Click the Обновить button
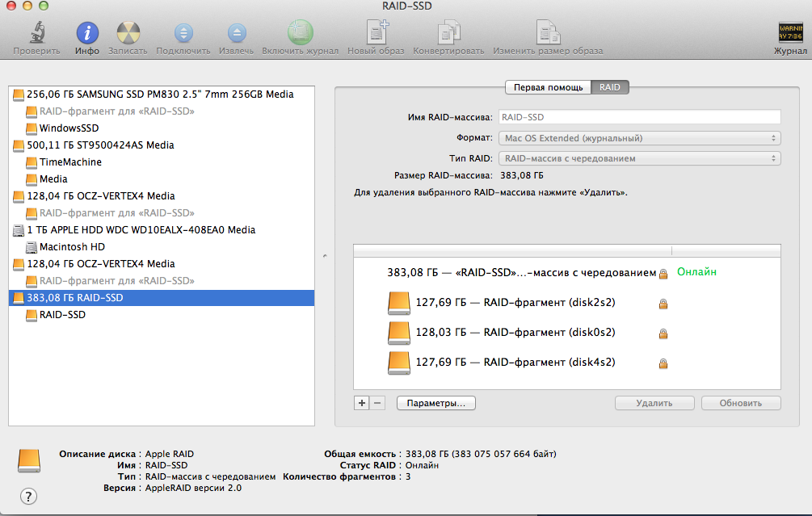Image resolution: width=812 pixels, height=516 pixels. pyautogui.click(x=741, y=403)
